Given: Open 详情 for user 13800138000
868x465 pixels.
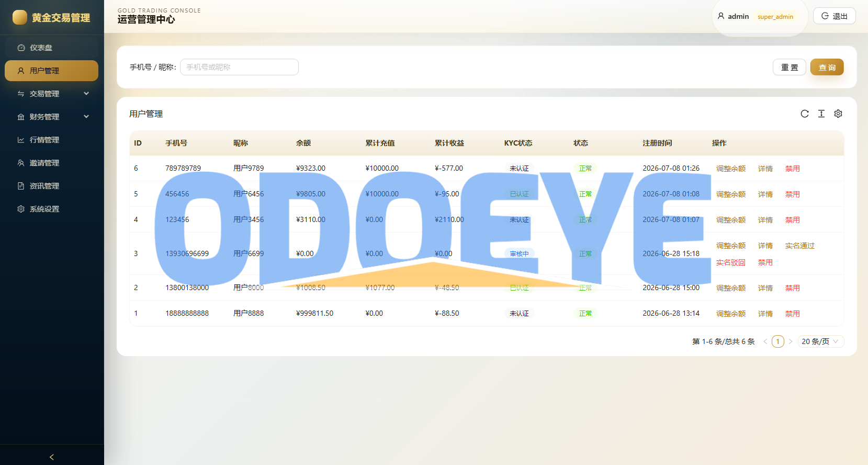Looking at the screenshot, I should pyautogui.click(x=765, y=288).
